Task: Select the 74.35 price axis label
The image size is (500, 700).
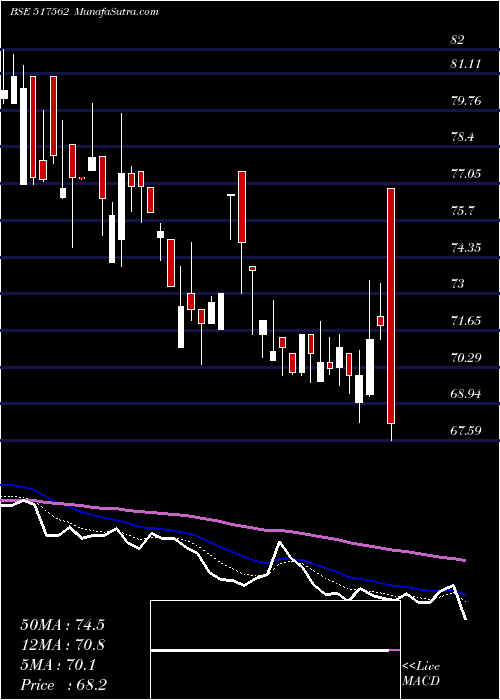Action: 466,247
